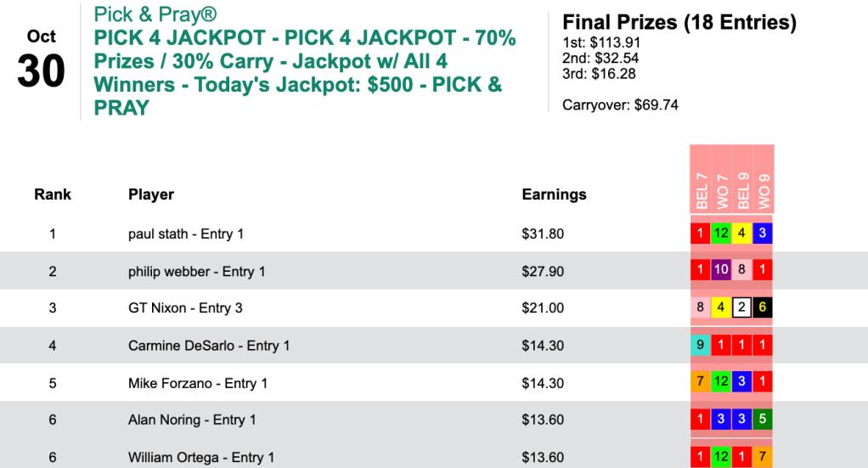The image size is (868, 468).
Task: Click Alan Noring's dark green 5 pick
Action: [763, 420]
